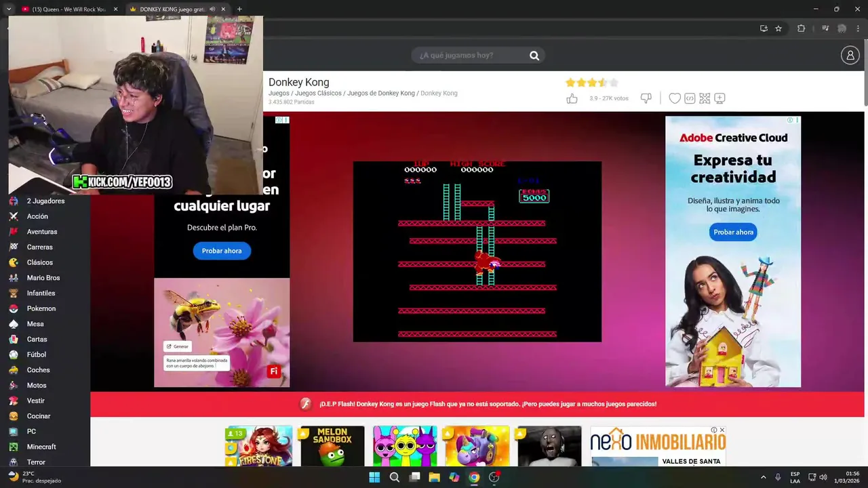Click the Carreras checkered flag icon
This screenshot has height=488, width=868.
[14, 247]
